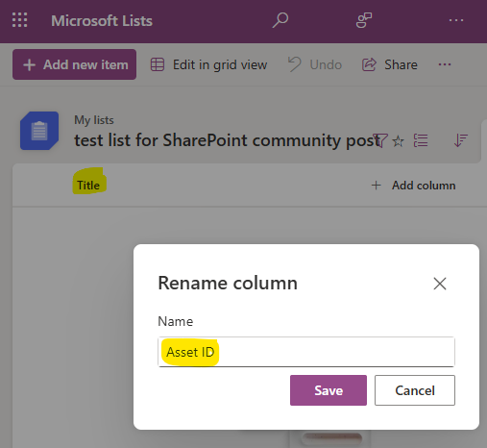Click Add column header
This screenshot has height=448, width=487.
coord(413,186)
